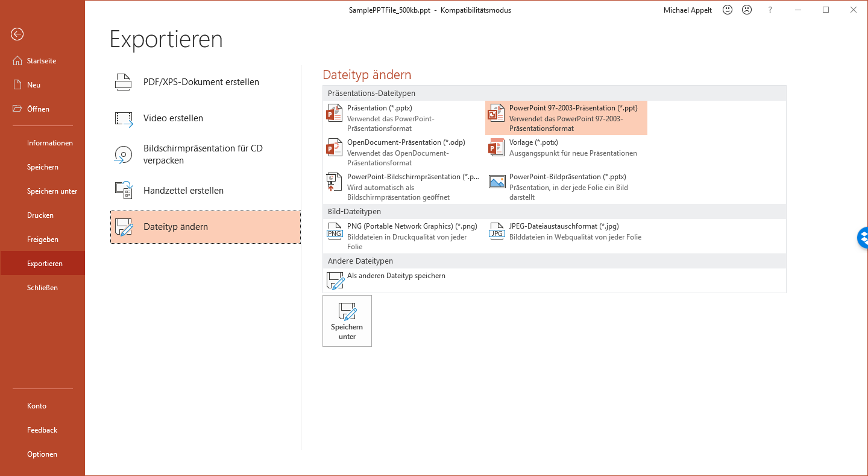Select Dateityp ändern export option
Screen dimensions: 868x476
tap(206, 227)
